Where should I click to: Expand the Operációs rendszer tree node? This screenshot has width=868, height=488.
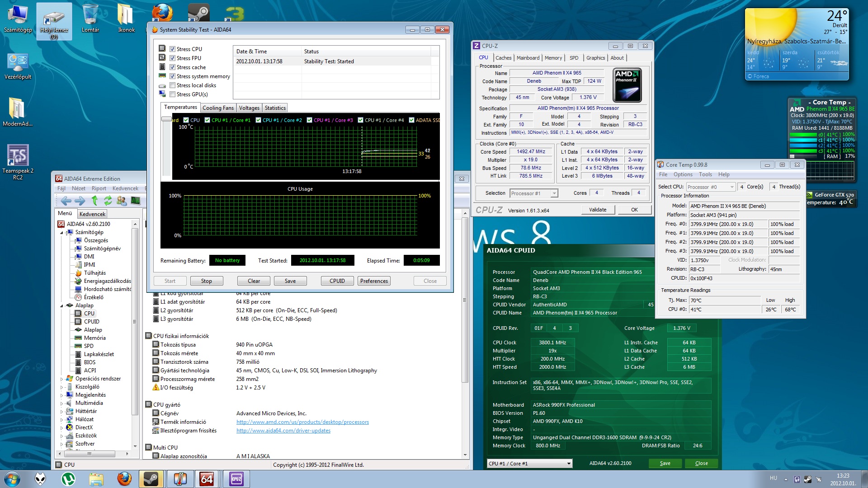(62, 379)
